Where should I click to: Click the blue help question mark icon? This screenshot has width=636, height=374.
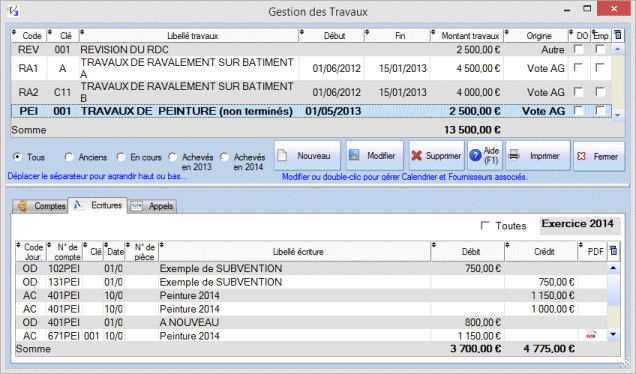click(475, 156)
